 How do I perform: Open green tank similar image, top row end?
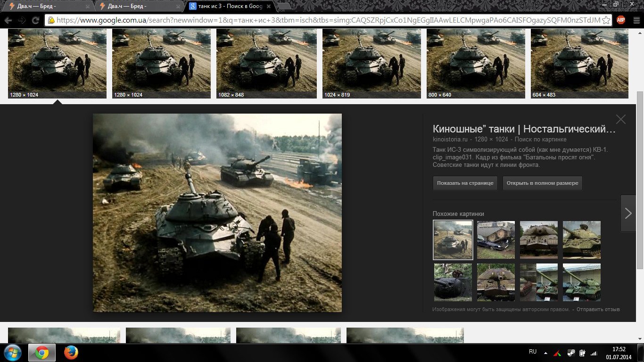pyautogui.click(x=582, y=239)
